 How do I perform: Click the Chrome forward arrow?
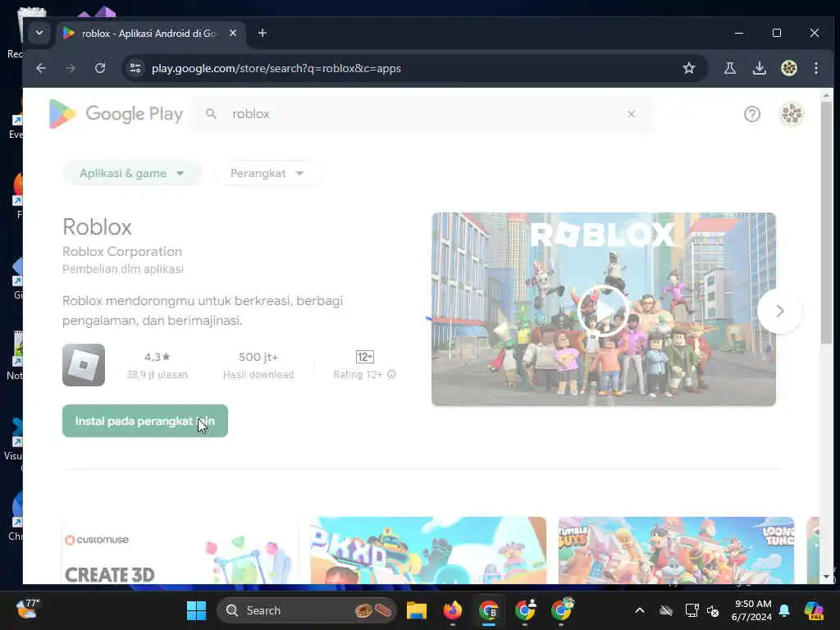pos(71,68)
